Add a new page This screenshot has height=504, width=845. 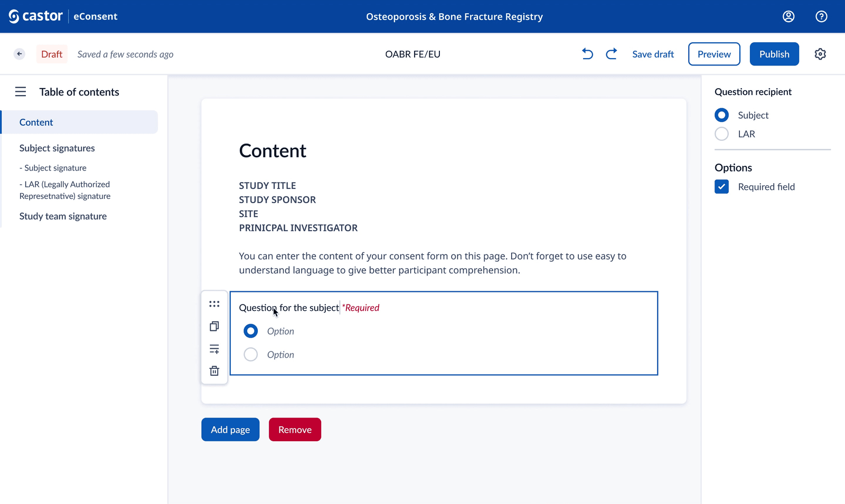230,430
